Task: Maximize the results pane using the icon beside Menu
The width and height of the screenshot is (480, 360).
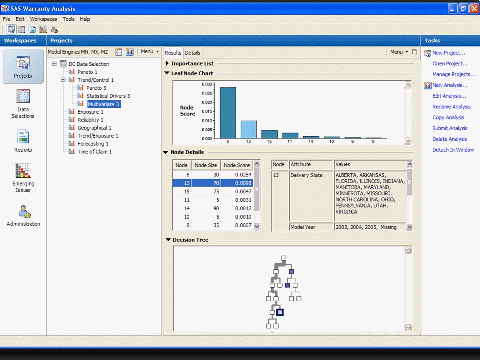Action: (414, 52)
